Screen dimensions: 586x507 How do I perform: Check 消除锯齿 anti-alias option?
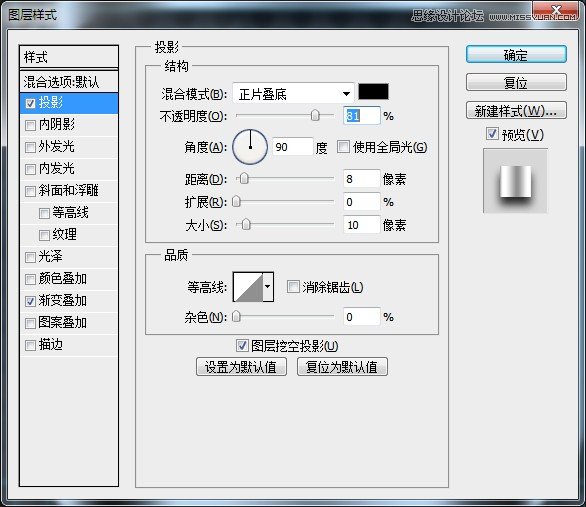pos(293,287)
